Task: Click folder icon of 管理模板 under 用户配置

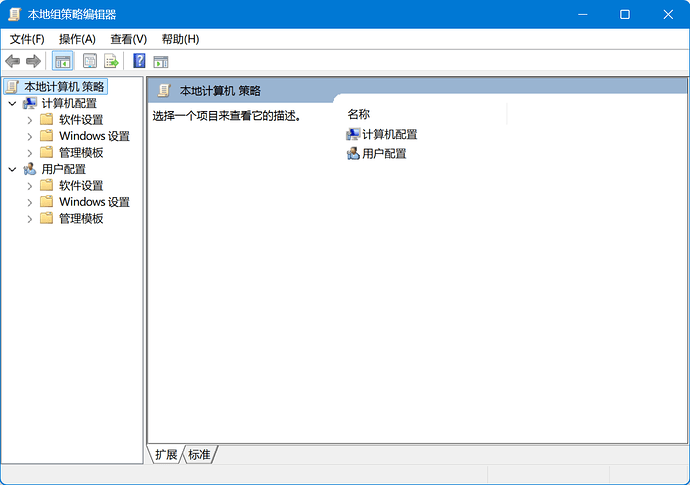Action: point(47,218)
